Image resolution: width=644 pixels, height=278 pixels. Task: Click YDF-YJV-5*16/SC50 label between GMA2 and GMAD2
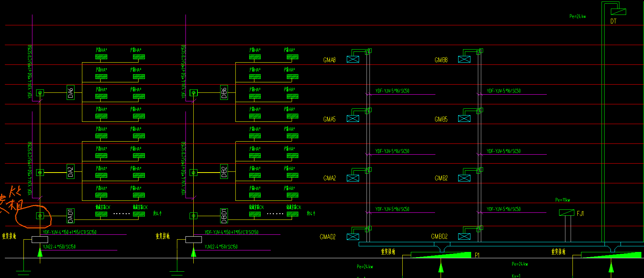[x=392, y=209]
